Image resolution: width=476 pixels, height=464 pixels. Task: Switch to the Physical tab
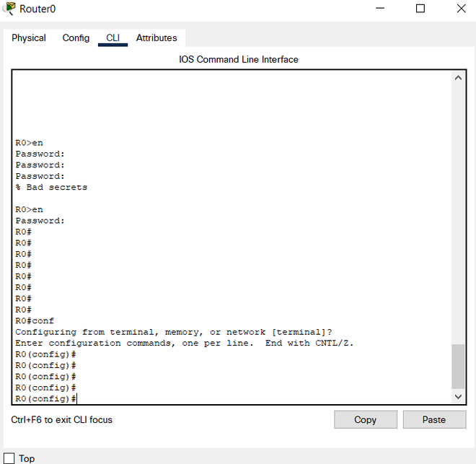tap(29, 38)
